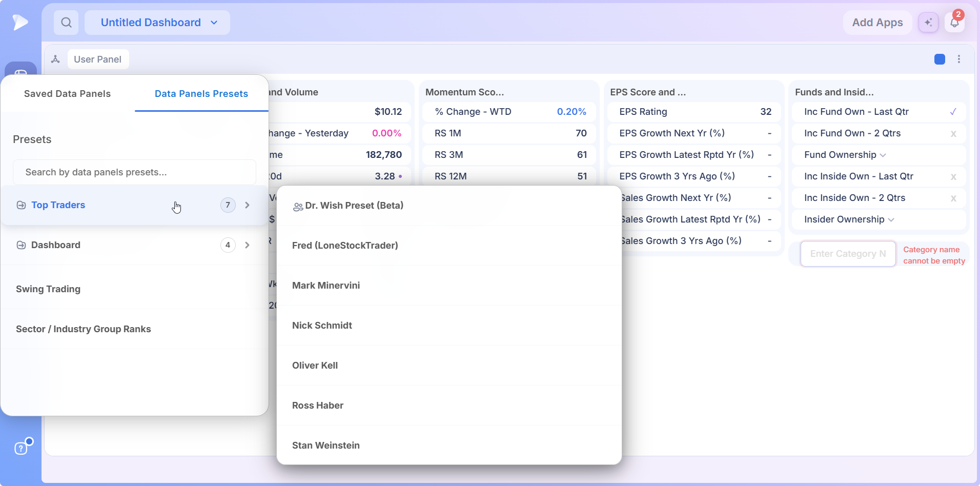980x486 pixels.
Task: Click the User Panel button
Action: (97, 59)
